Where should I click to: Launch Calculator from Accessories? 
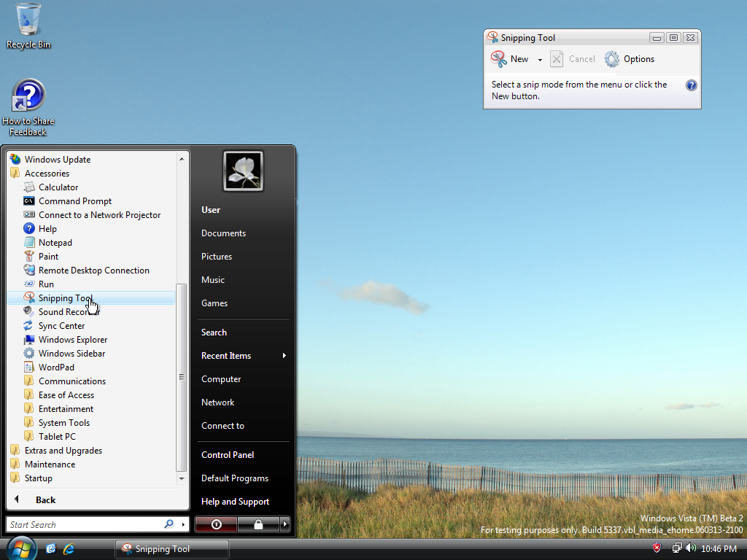58,187
